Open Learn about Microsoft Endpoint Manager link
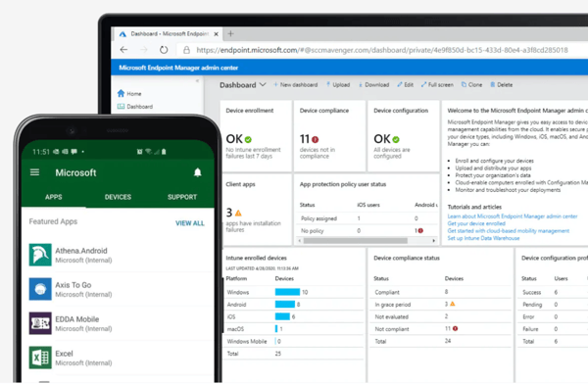Screen dimensions: 588x384 [513, 216]
